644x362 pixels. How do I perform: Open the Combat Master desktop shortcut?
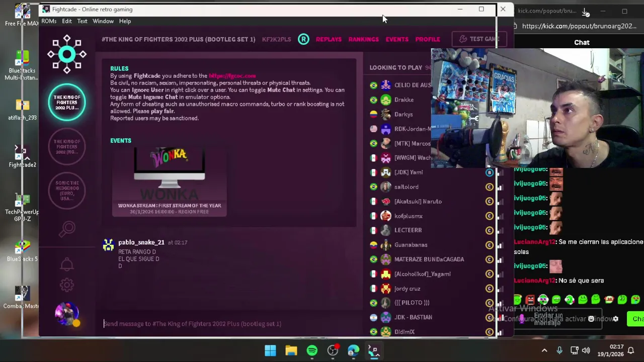point(21,297)
